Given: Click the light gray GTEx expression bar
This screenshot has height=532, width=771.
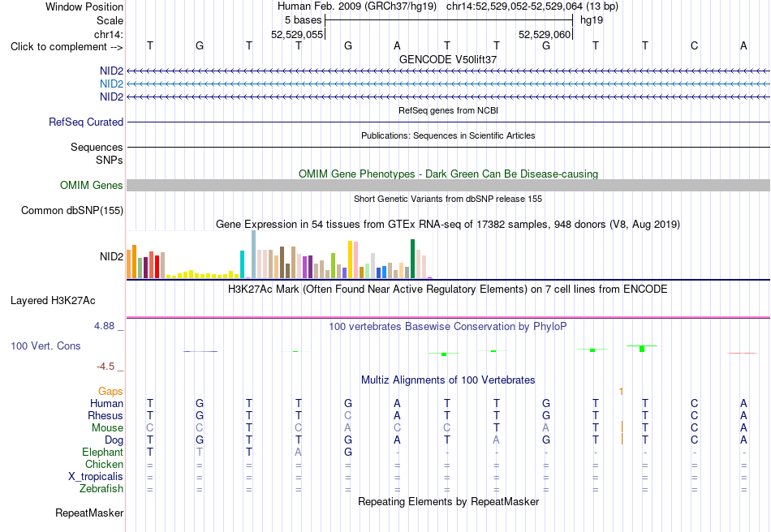Looking at the screenshot, I should pos(373,266).
